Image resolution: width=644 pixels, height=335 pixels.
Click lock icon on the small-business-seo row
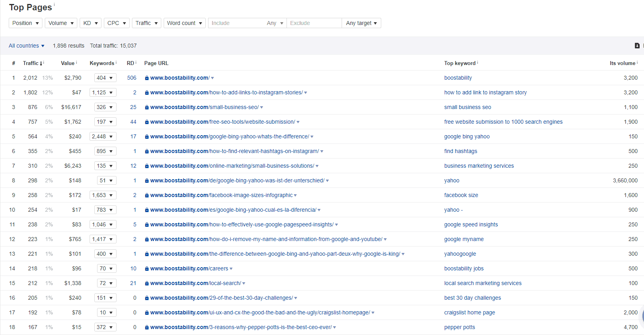(147, 107)
